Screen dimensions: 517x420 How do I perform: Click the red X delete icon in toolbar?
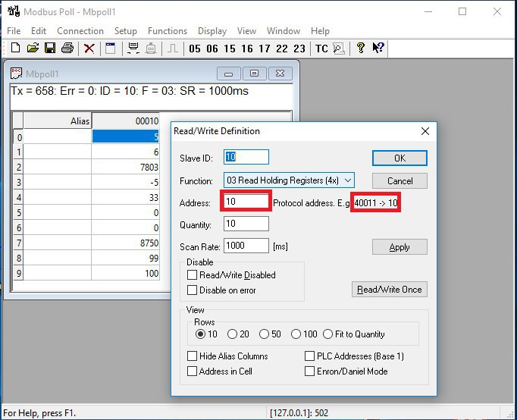(x=89, y=49)
